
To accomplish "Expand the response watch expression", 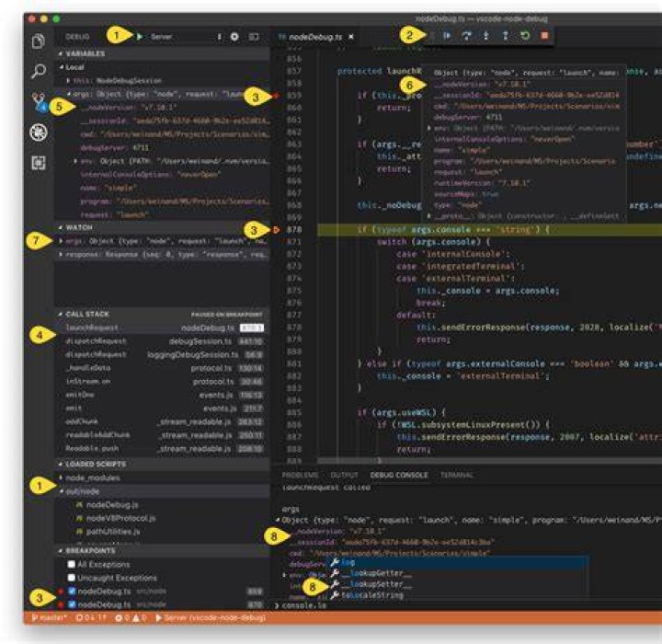I will coord(61,255).
